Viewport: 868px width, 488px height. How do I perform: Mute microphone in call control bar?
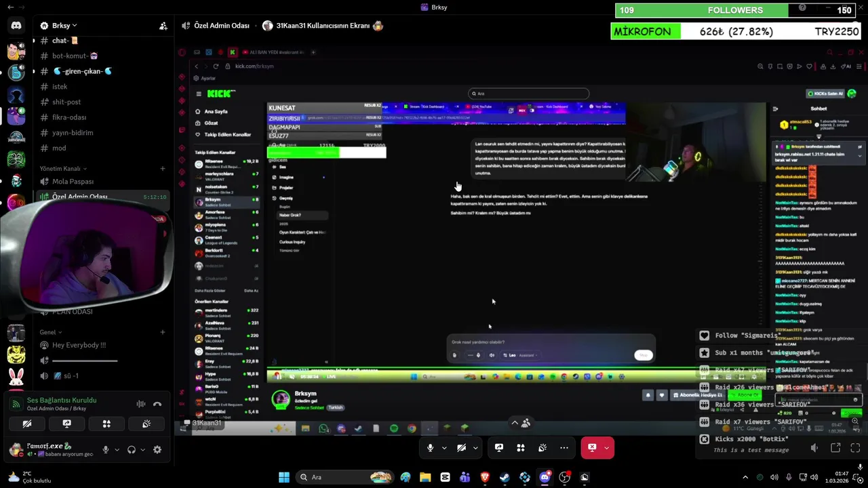point(430,447)
